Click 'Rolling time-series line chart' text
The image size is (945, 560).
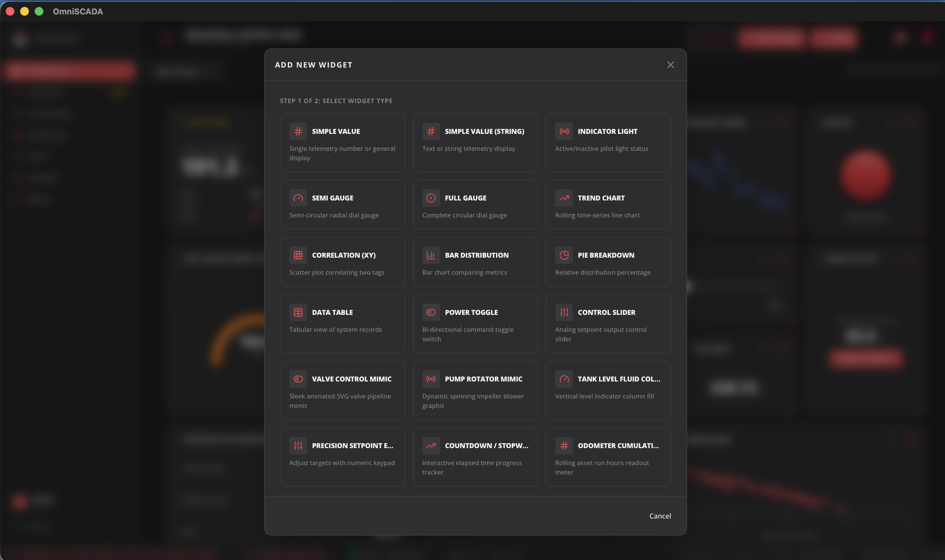point(598,215)
